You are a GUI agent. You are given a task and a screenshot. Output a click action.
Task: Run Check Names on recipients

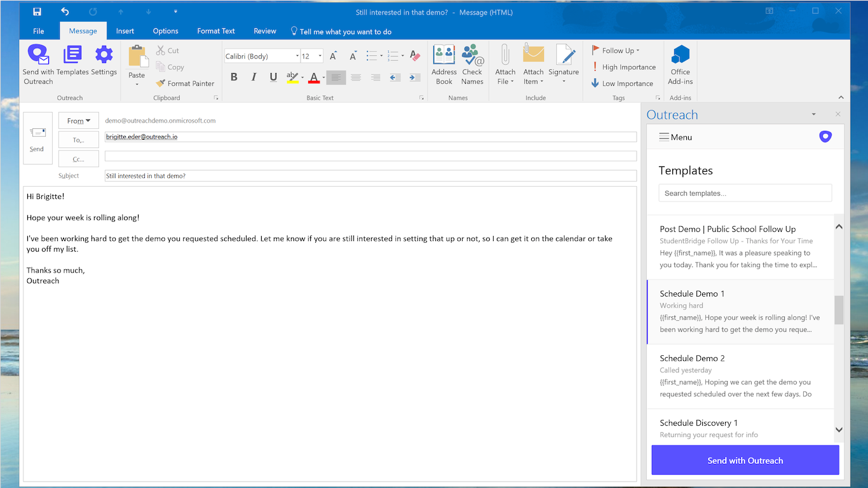(x=472, y=64)
